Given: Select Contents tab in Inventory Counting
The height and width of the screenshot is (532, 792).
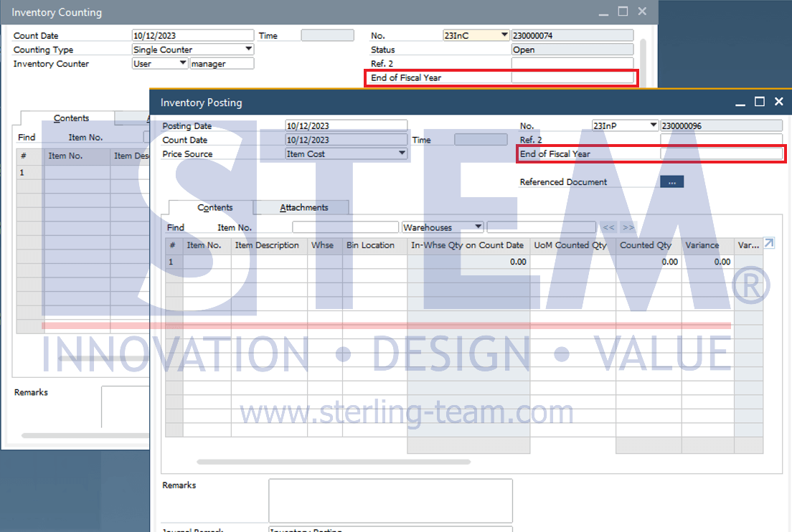Looking at the screenshot, I should 71,118.
